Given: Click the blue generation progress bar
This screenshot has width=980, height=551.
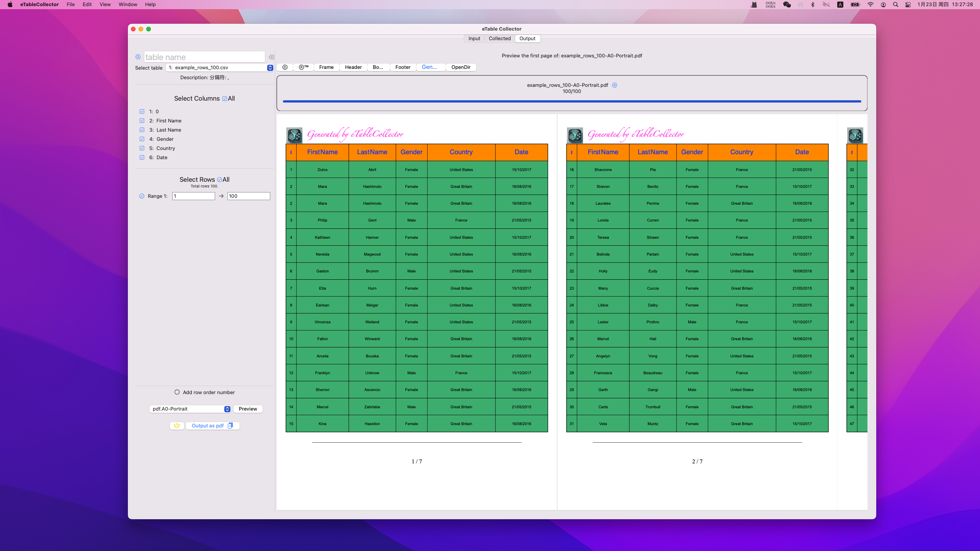Looking at the screenshot, I should (572, 101).
